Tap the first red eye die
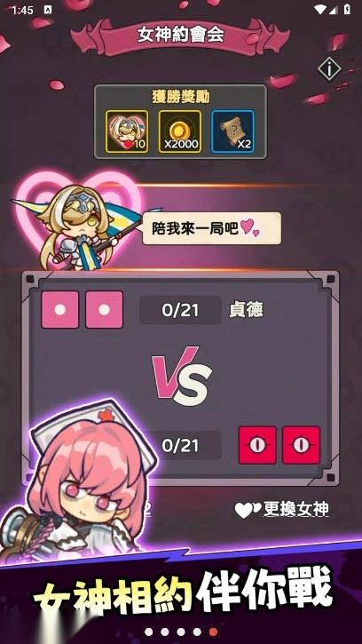This screenshot has height=644, width=362. tap(257, 445)
